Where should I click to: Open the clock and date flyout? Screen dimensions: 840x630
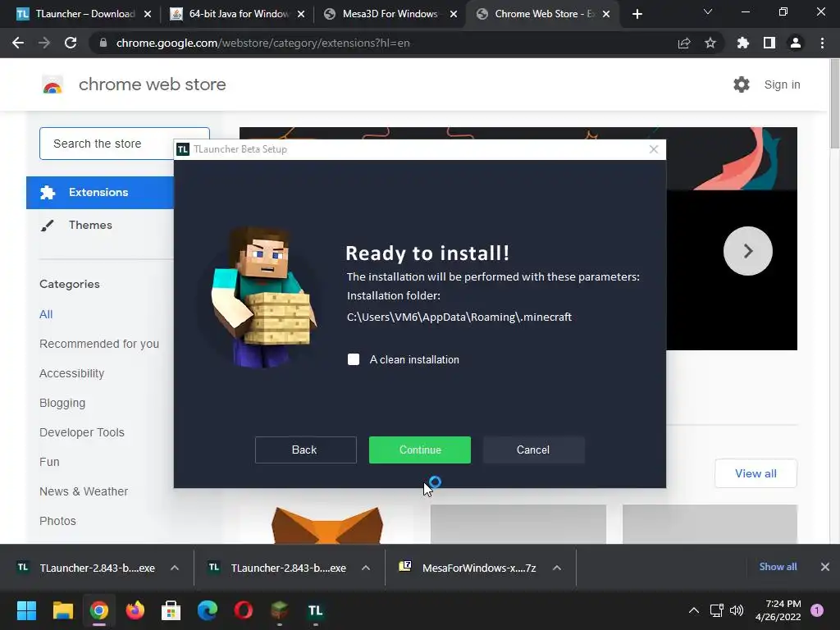coord(778,610)
